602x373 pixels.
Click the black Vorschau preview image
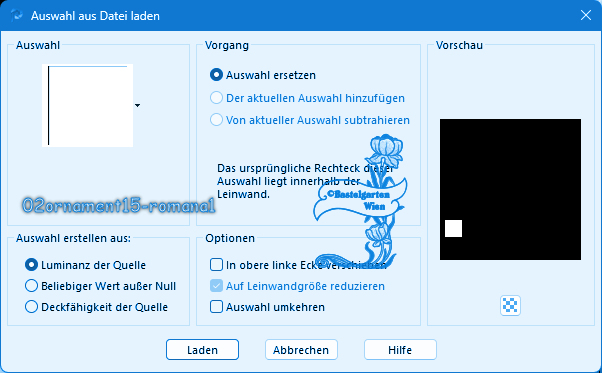point(510,190)
